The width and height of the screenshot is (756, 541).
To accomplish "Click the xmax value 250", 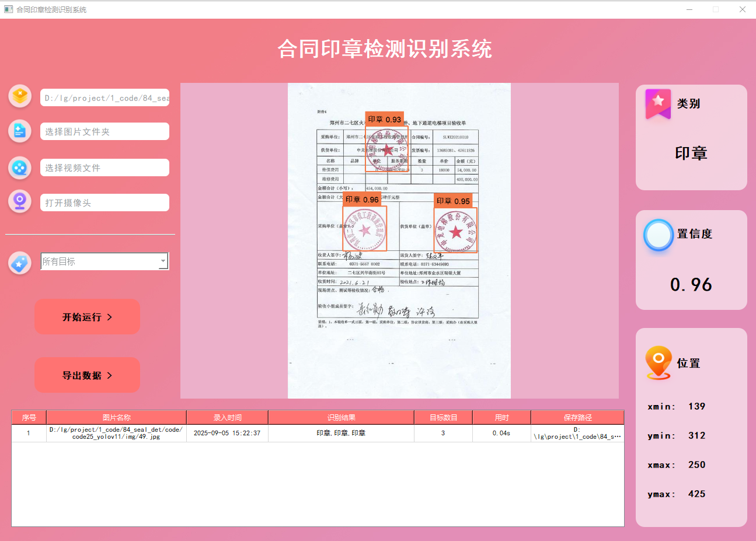I will tap(696, 465).
